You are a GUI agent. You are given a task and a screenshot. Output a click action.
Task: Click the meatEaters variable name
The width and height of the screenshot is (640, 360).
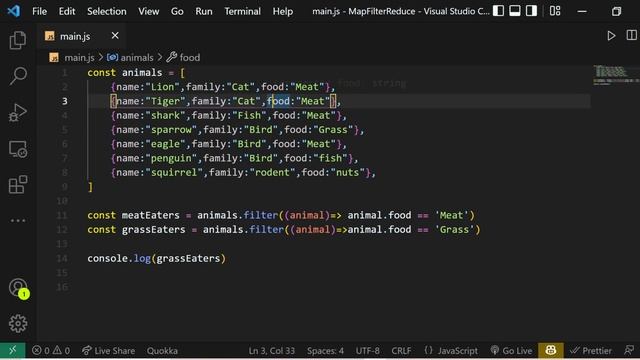[151, 215]
